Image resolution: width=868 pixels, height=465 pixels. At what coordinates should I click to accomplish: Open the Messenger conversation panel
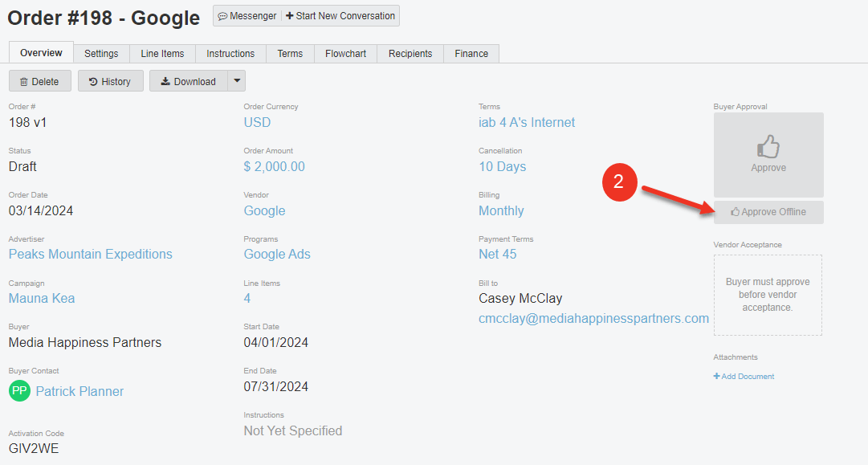247,15
